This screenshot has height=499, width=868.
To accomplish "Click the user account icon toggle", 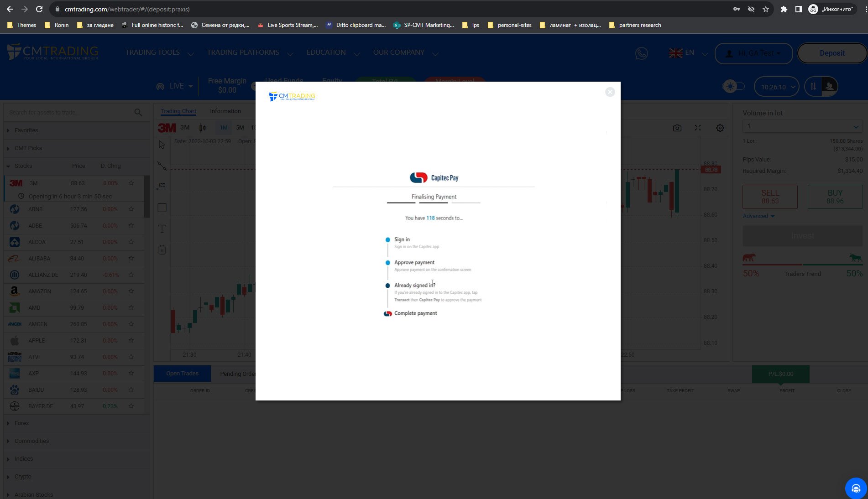I will (830, 86).
